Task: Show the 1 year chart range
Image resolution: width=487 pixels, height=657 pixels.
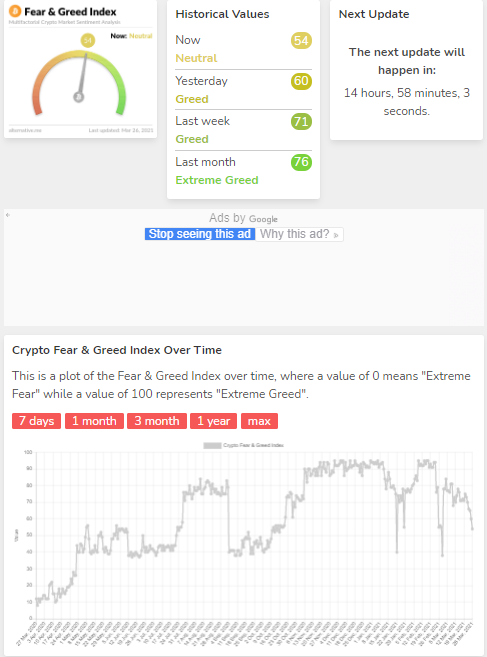Action: [x=213, y=421]
